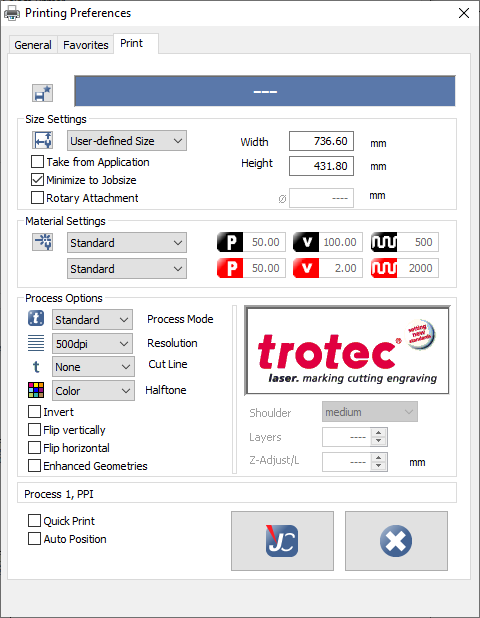Open the 500dpi Resolution dropdown
Image resolution: width=480 pixels, height=618 pixels.
click(92, 344)
